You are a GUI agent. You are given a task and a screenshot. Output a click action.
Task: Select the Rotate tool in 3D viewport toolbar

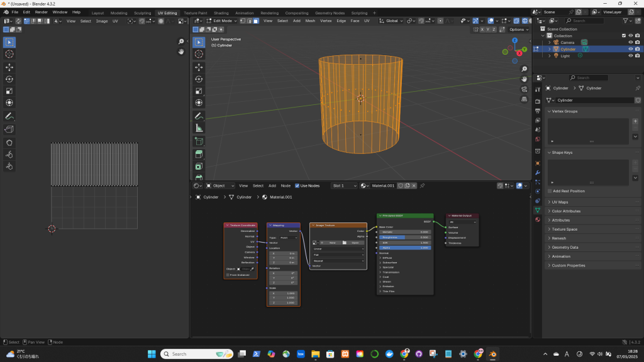point(199,79)
